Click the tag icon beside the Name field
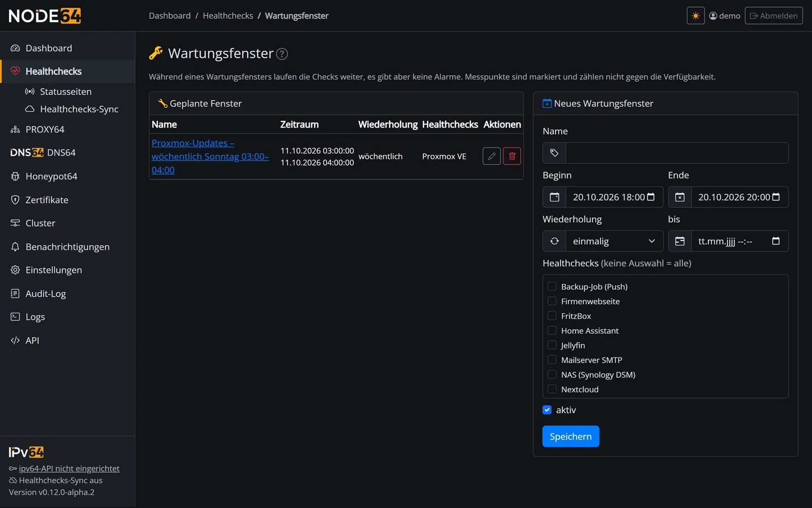 point(554,153)
